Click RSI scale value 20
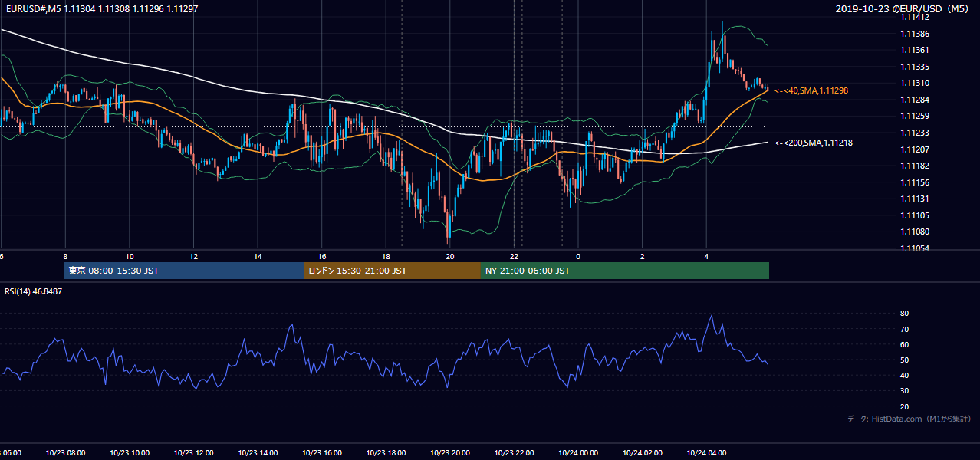 [x=905, y=406]
